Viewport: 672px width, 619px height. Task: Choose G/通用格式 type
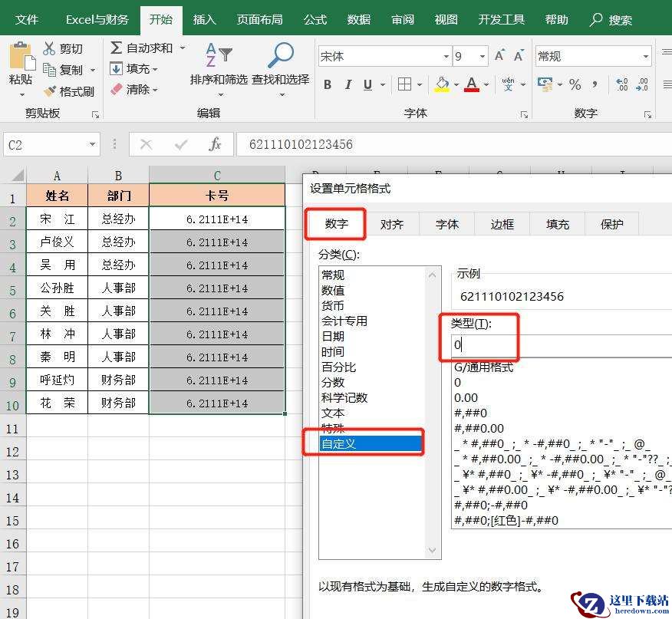point(483,367)
